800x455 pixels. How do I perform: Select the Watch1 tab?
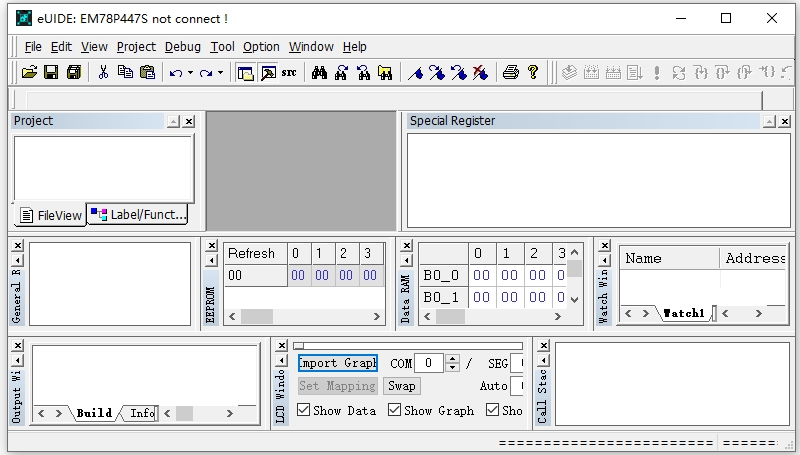(x=684, y=313)
